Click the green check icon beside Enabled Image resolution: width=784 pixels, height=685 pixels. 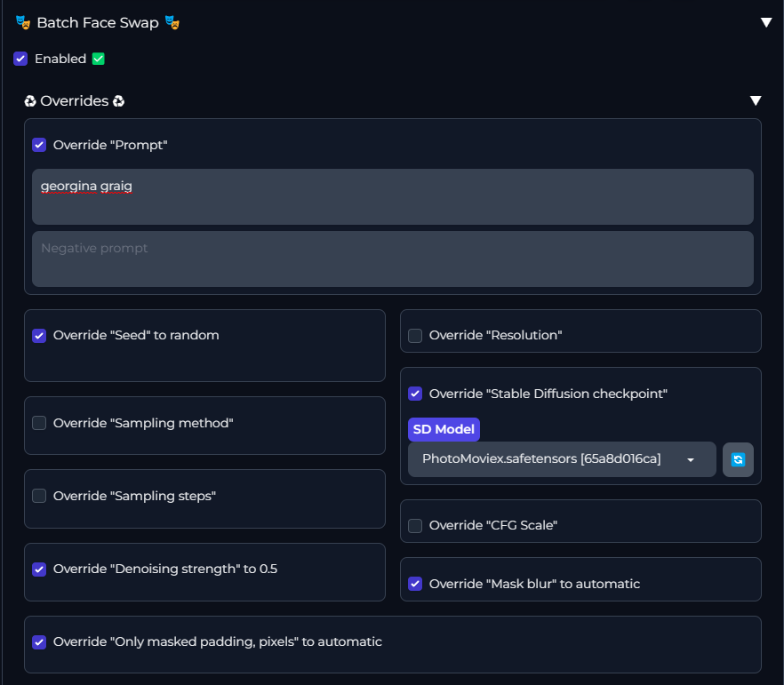(x=99, y=59)
